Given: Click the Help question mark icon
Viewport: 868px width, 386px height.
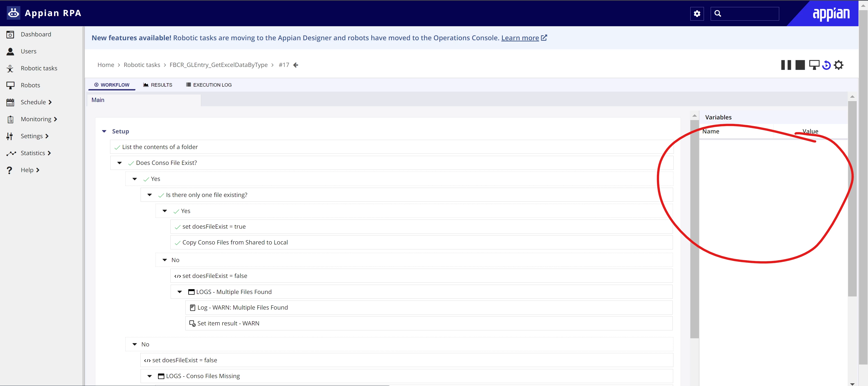Looking at the screenshot, I should [10, 170].
